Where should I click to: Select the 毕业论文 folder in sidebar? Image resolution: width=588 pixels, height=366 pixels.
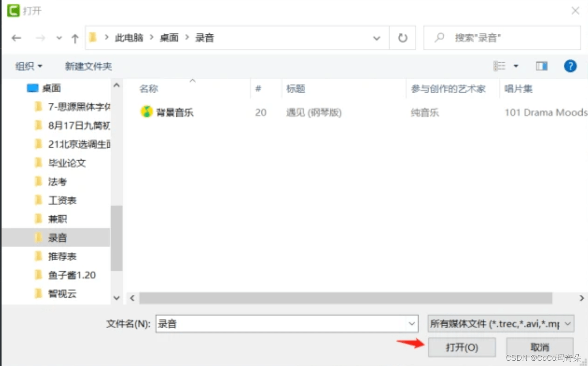coord(67,163)
